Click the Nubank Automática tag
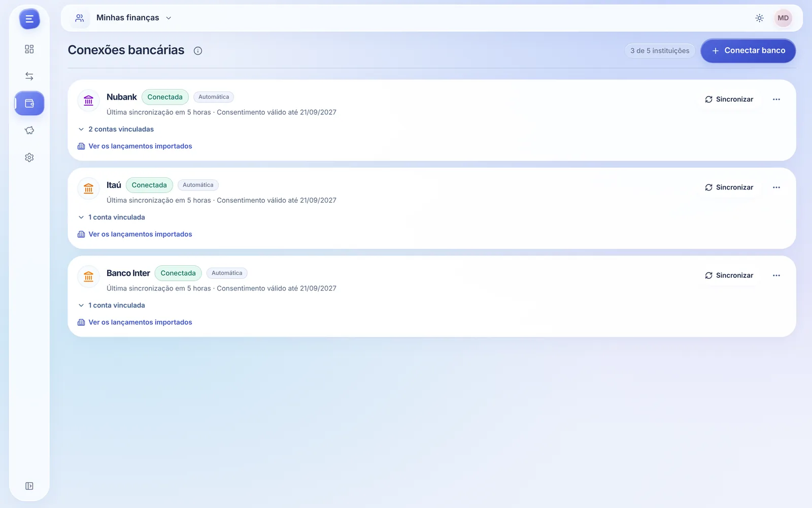The width and height of the screenshot is (812, 508). (x=214, y=97)
